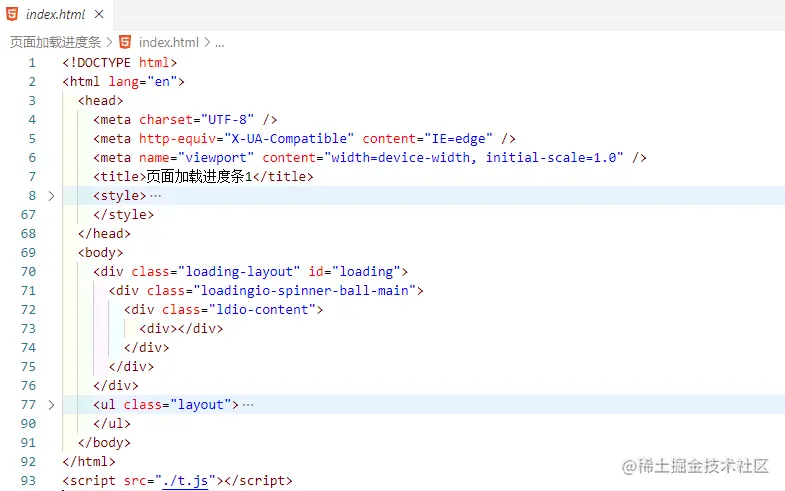Click line number 1 in the gutter
The height and width of the screenshot is (491, 785).
tap(32, 63)
